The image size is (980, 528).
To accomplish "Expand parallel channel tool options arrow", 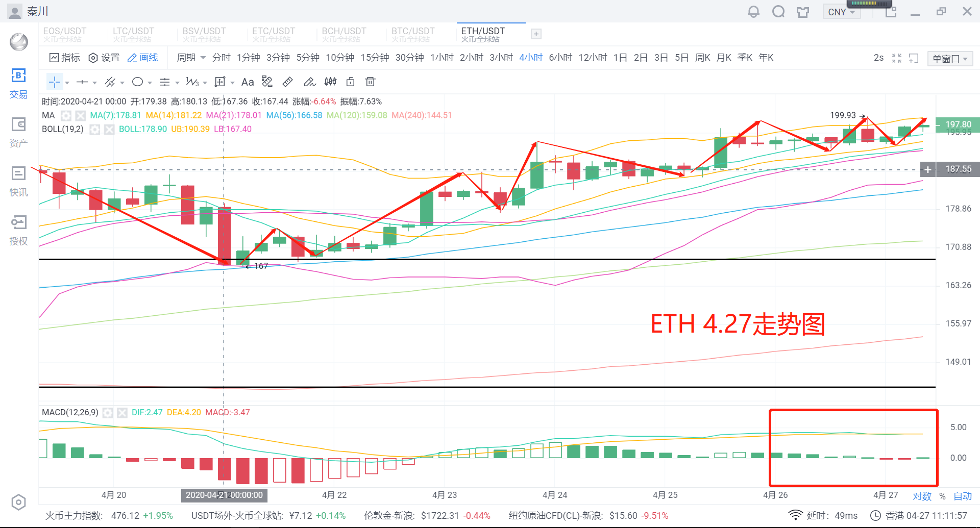I will pyautogui.click(x=122, y=83).
